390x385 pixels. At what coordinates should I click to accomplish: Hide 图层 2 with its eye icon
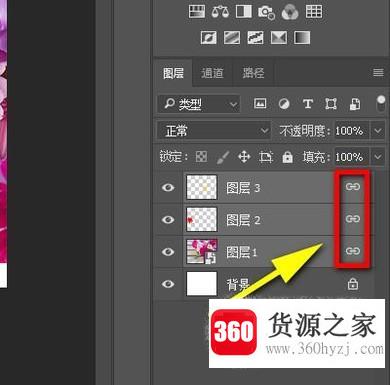click(168, 220)
